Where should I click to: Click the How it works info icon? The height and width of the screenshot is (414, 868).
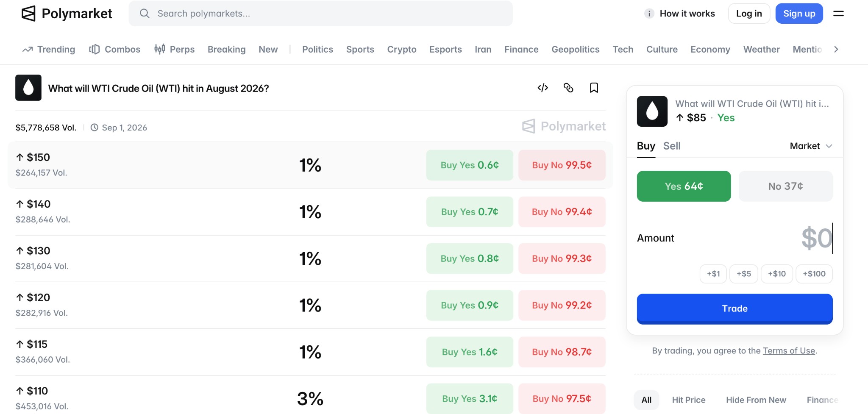[x=649, y=14]
